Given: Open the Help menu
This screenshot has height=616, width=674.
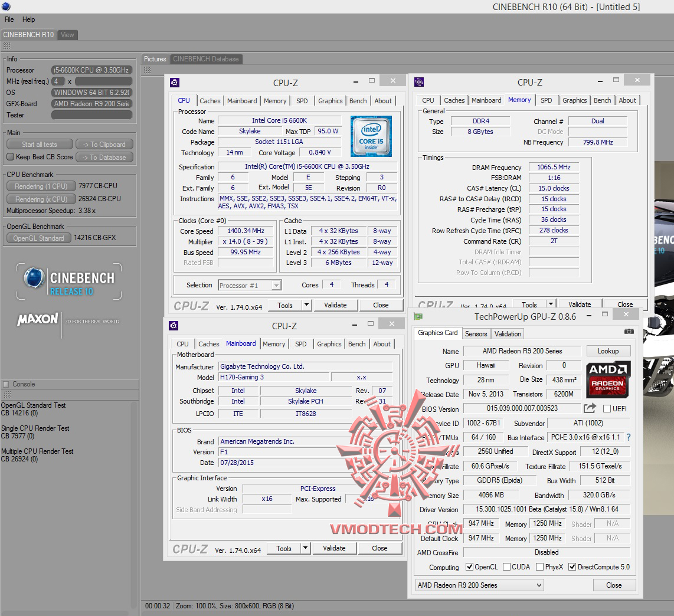Looking at the screenshot, I should pyautogui.click(x=29, y=19).
